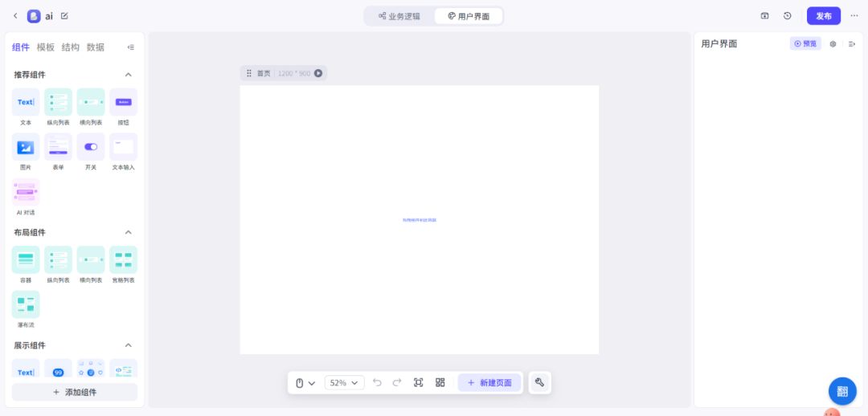Pick the 瀑布流 waterfall layout component
Screen dimensions: 868x416
[26, 304]
